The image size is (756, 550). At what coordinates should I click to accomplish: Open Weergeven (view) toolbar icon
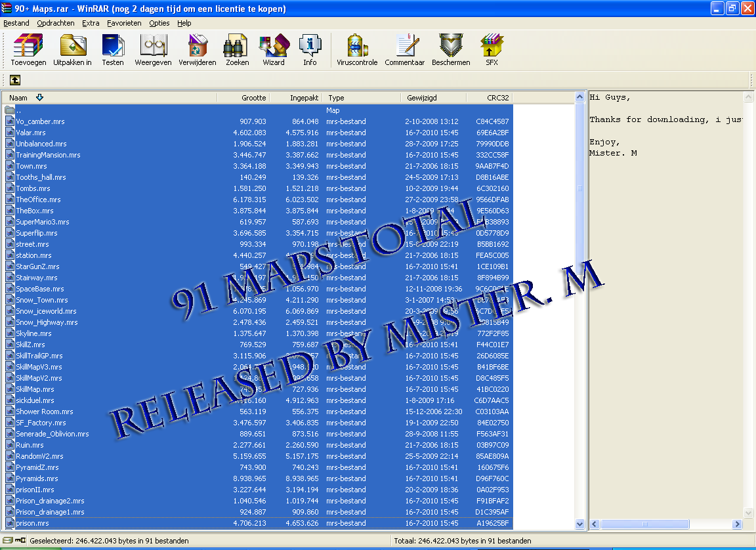(154, 45)
